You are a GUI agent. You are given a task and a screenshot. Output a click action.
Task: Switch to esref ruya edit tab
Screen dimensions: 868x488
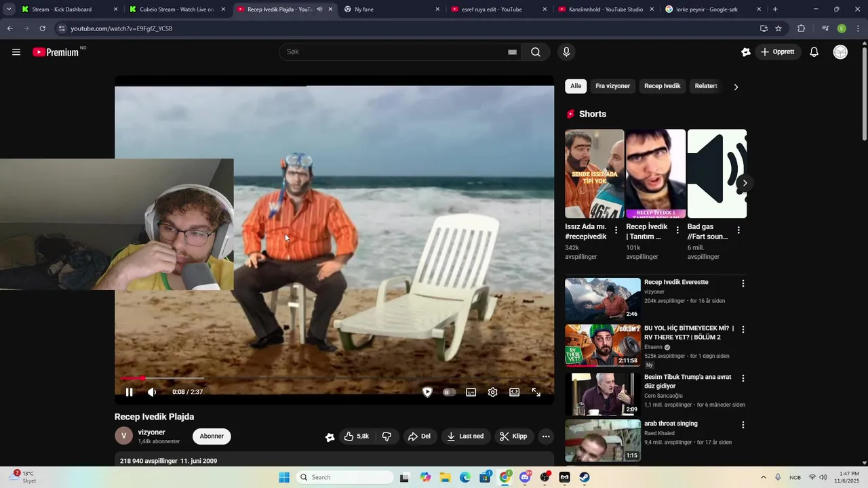tap(498, 9)
